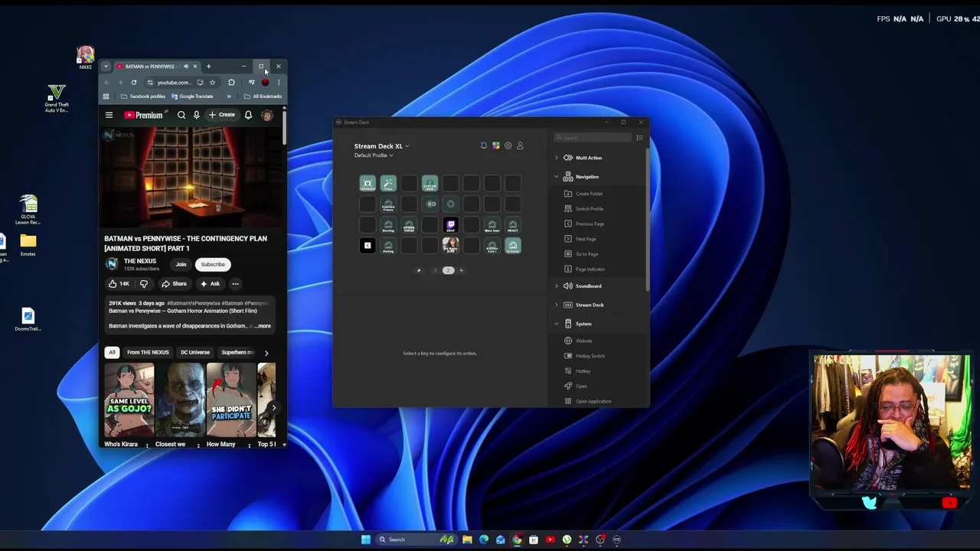Select the Starting scene key

pos(388,224)
